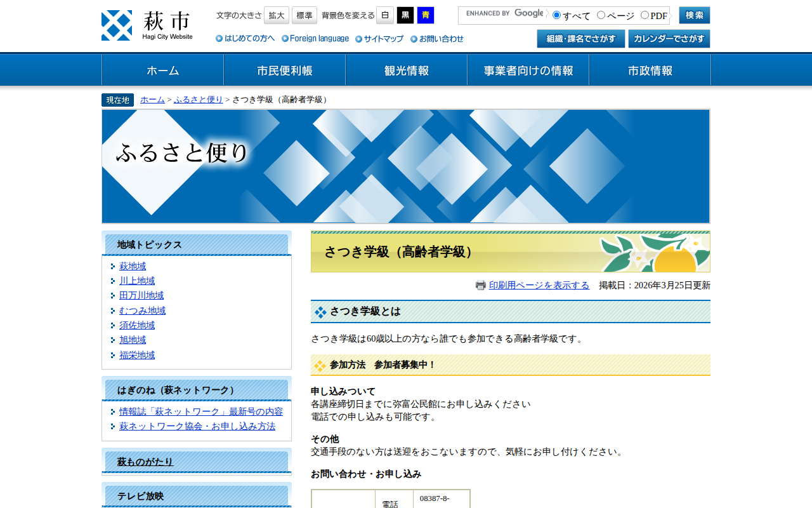The width and height of the screenshot is (812, 508).
Task: Open 市民便利帳 navigation tab
Action: (285, 70)
